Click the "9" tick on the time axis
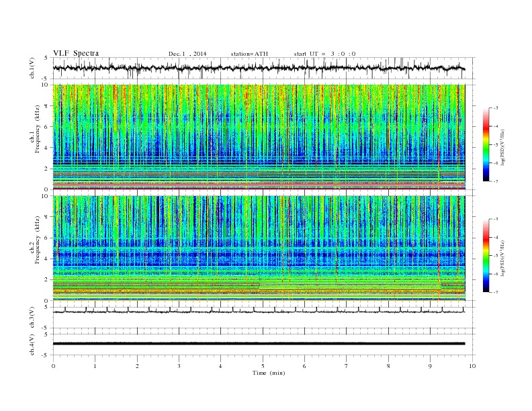 tap(430, 366)
